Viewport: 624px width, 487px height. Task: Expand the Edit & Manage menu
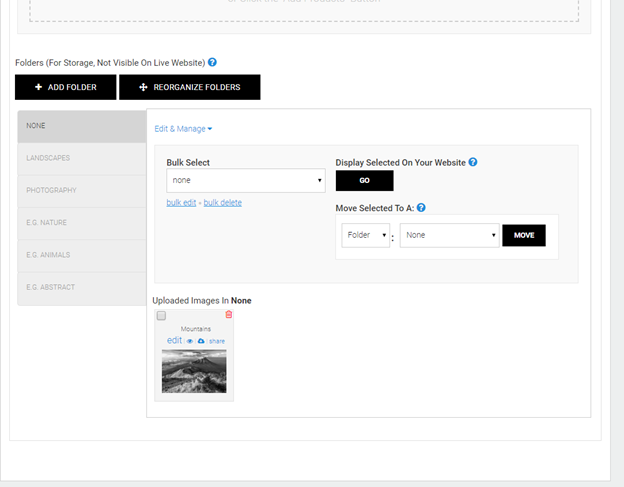point(183,128)
